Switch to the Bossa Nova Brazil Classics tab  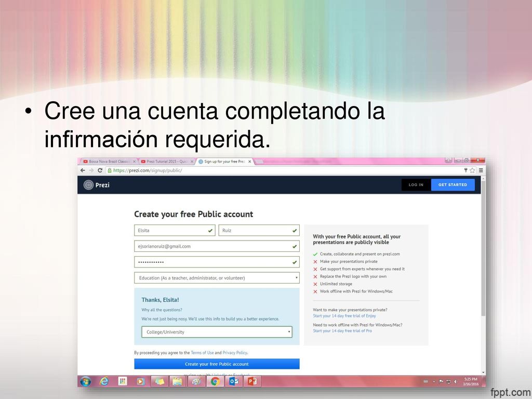point(108,162)
